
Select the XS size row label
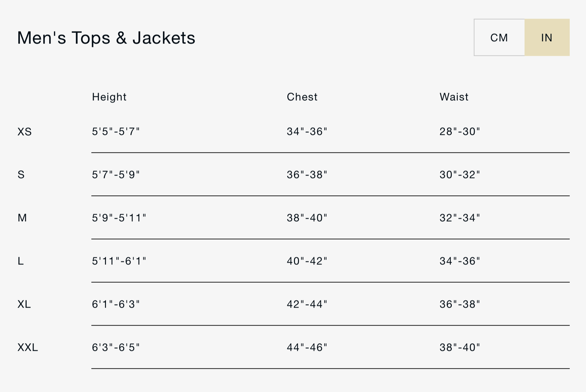click(25, 132)
